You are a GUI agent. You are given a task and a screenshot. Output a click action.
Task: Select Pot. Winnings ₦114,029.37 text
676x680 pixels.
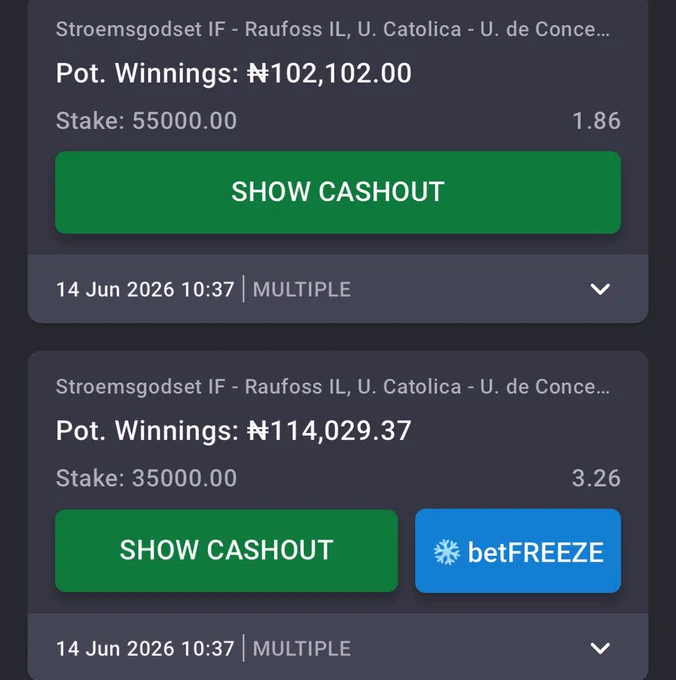click(x=234, y=431)
